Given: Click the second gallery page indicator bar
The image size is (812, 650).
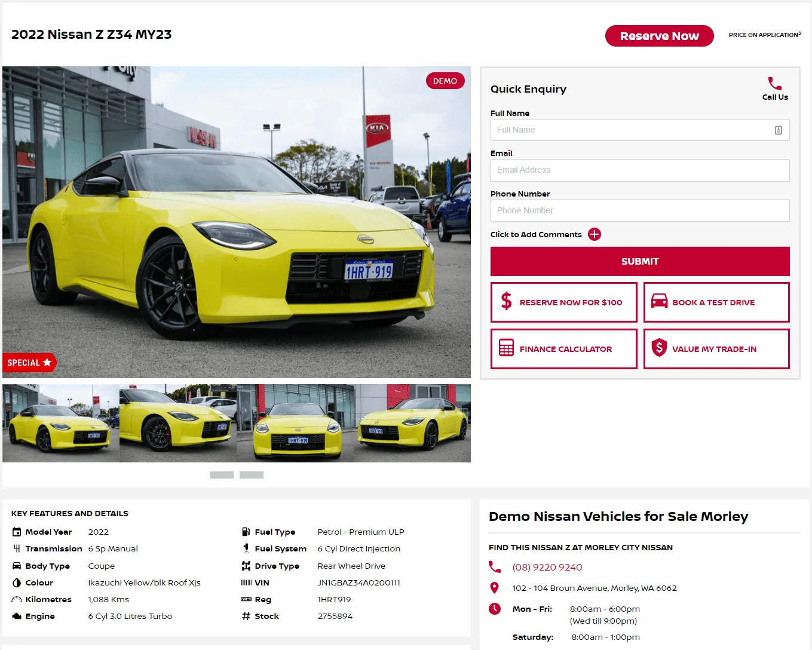Looking at the screenshot, I should (x=252, y=475).
